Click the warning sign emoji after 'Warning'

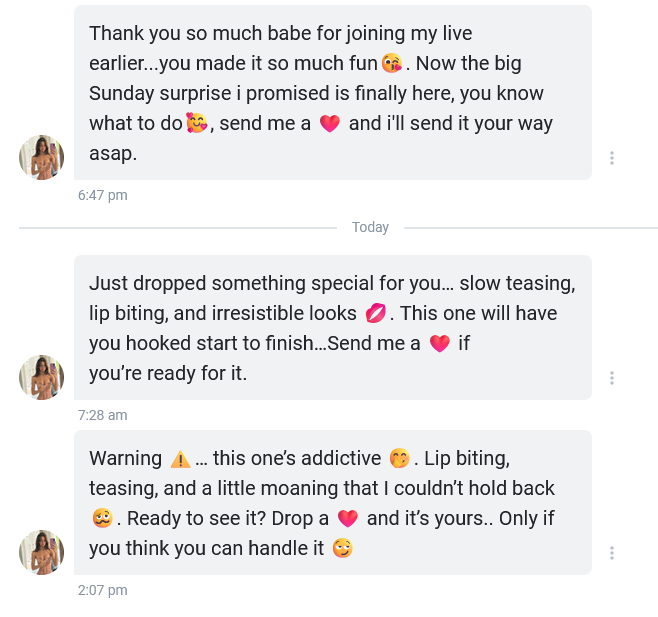click(180, 459)
